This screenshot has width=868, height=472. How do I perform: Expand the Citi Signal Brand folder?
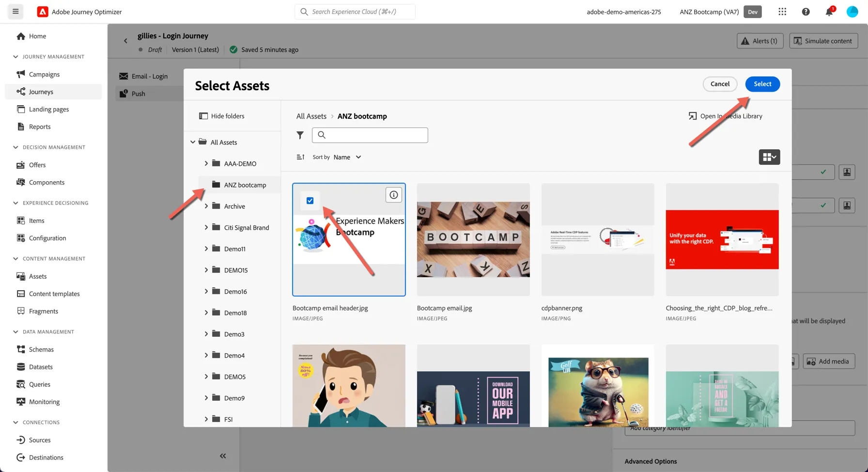(206, 227)
